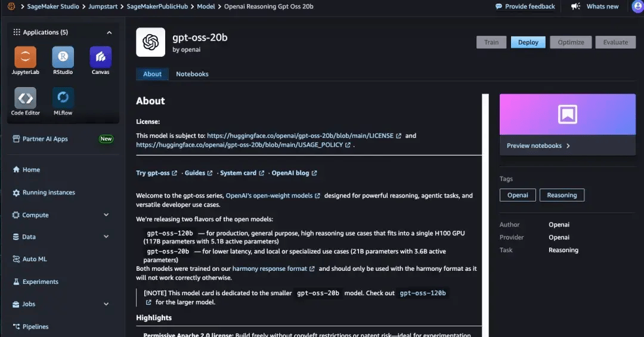Switch to the Notebooks tab
This screenshot has width=644, height=337.
click(192, 74)
